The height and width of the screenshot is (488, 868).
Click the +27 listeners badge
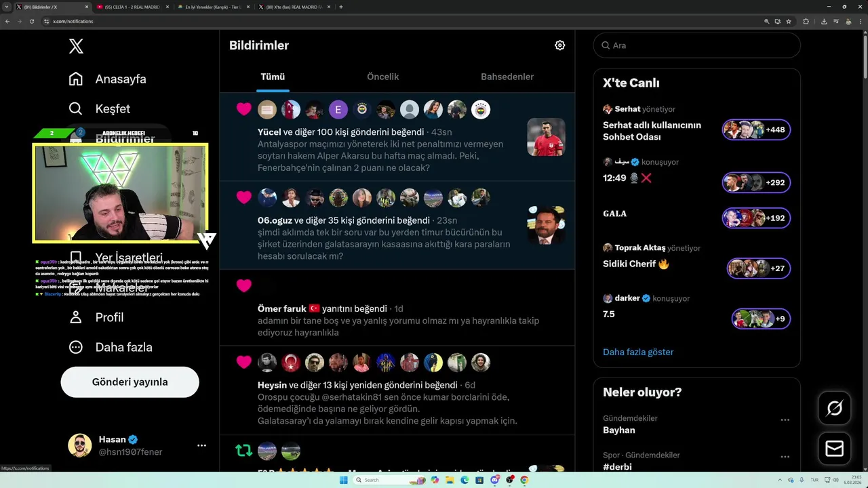[759, 268]
